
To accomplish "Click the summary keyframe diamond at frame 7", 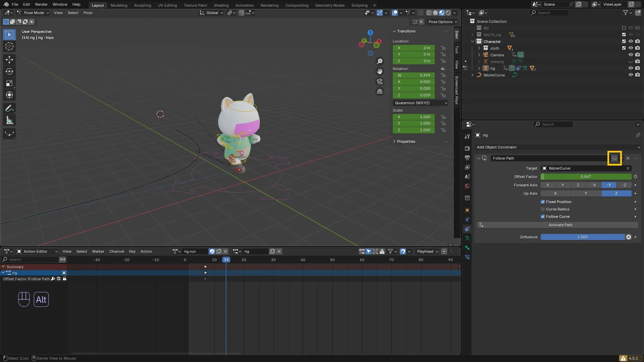I will tap(205, 267).
